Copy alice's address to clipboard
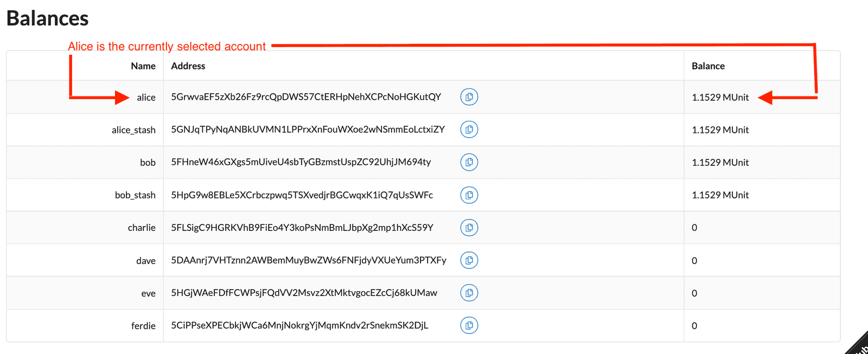868x354 pixels. click(x=469, y=97)
